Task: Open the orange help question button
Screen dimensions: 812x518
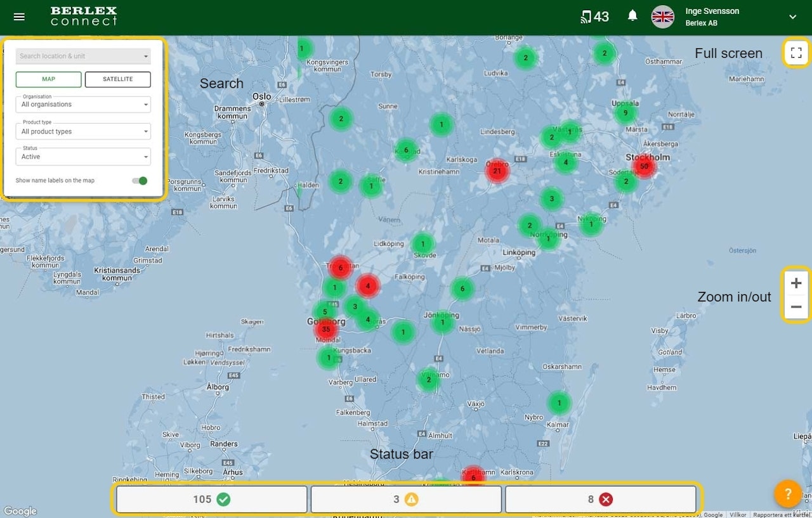Action: point(787,493)
